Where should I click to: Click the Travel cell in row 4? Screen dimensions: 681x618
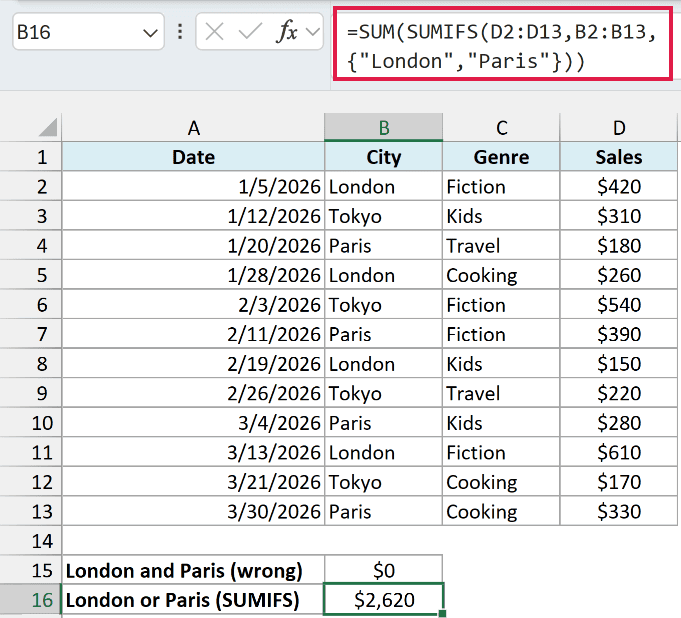click(x=501, y=245)
